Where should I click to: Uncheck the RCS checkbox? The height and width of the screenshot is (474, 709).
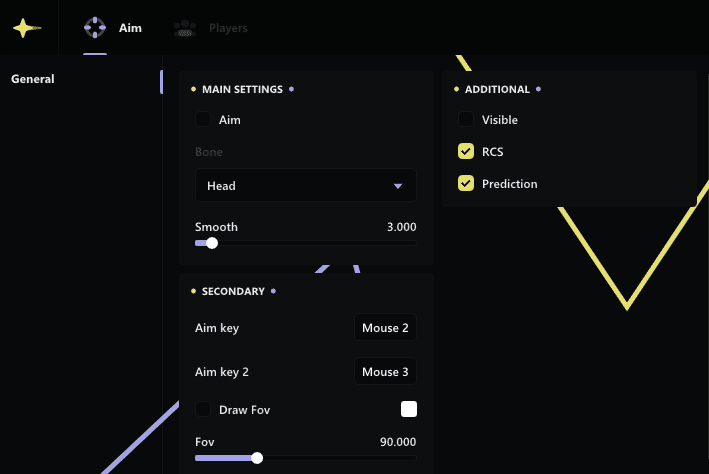point(466,152)
